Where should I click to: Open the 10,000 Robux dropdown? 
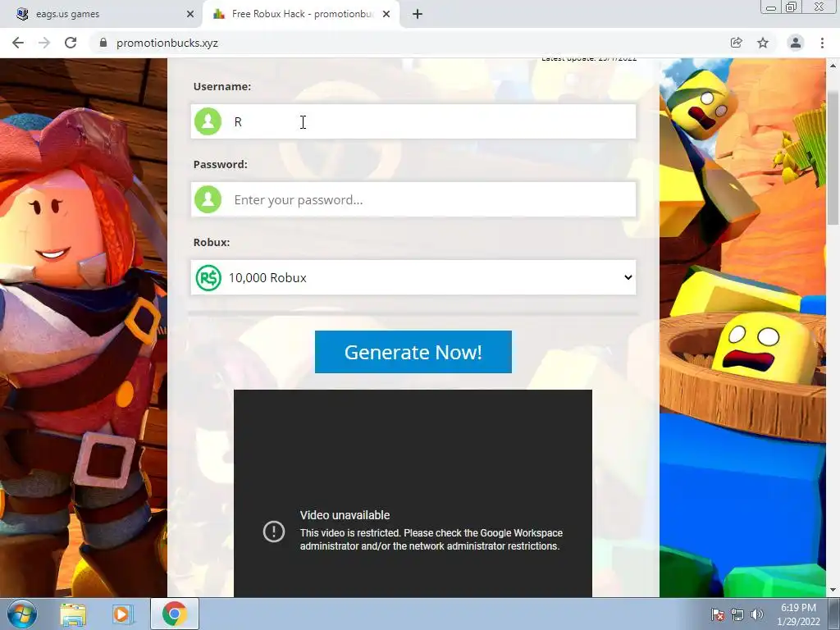(x=413, y=277)
